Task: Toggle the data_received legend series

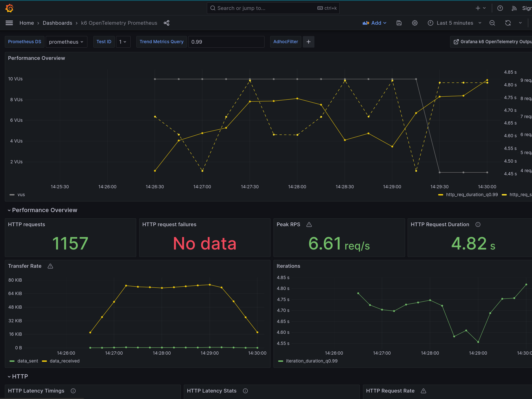Action: click(64, 361)
